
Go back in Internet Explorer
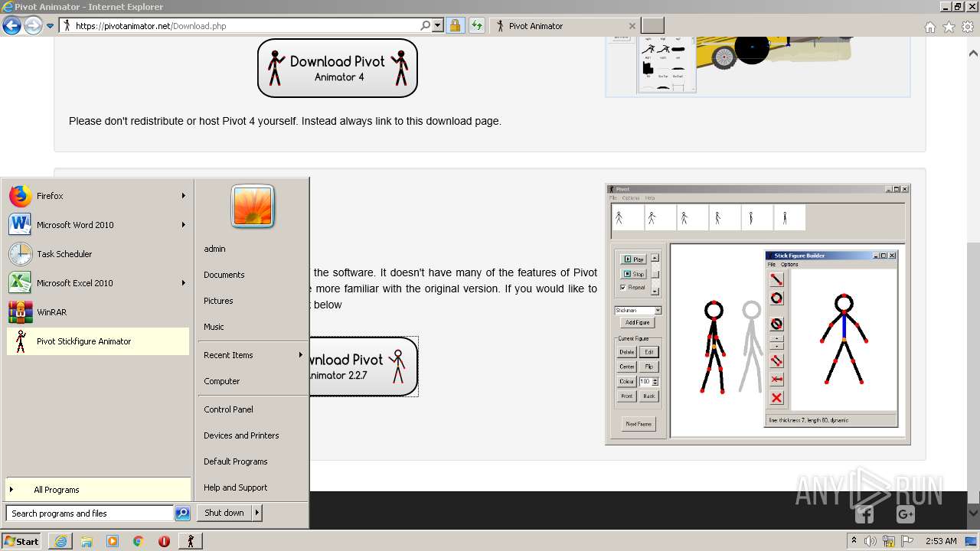[x=11, y=26]
